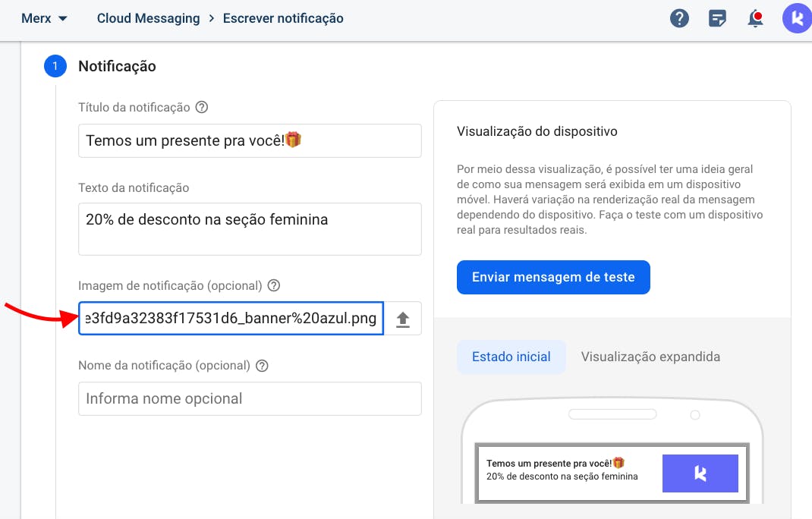Switch to the Estado inicial tab
The image size is (812, 519).
coord(511,357)
